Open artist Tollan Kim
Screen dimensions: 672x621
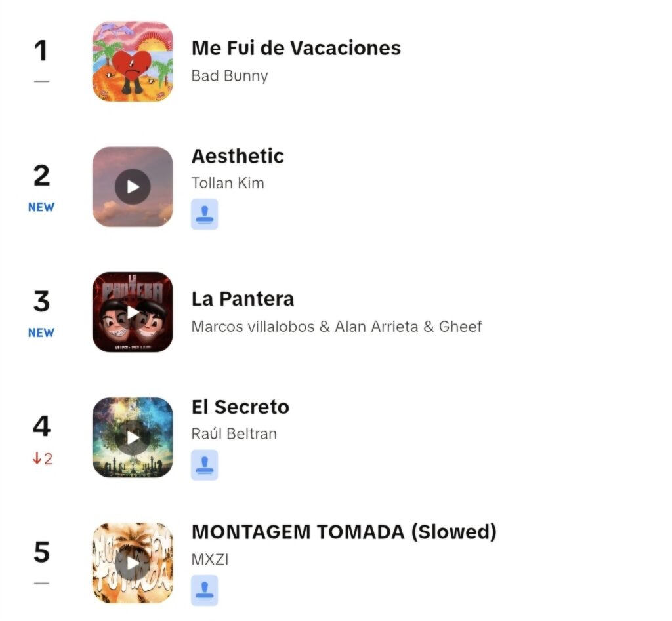228,184
